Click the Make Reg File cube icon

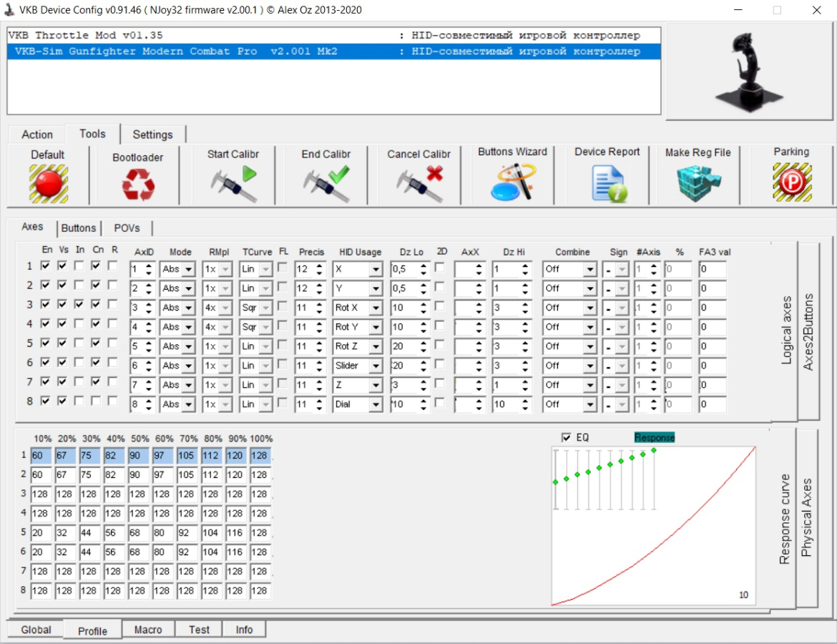(x=697, y=183)
